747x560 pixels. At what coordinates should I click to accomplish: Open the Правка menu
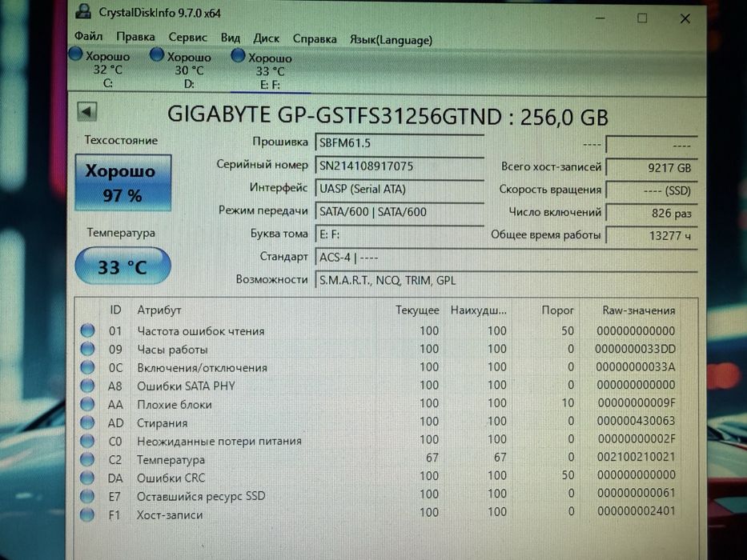coord(135,37)
